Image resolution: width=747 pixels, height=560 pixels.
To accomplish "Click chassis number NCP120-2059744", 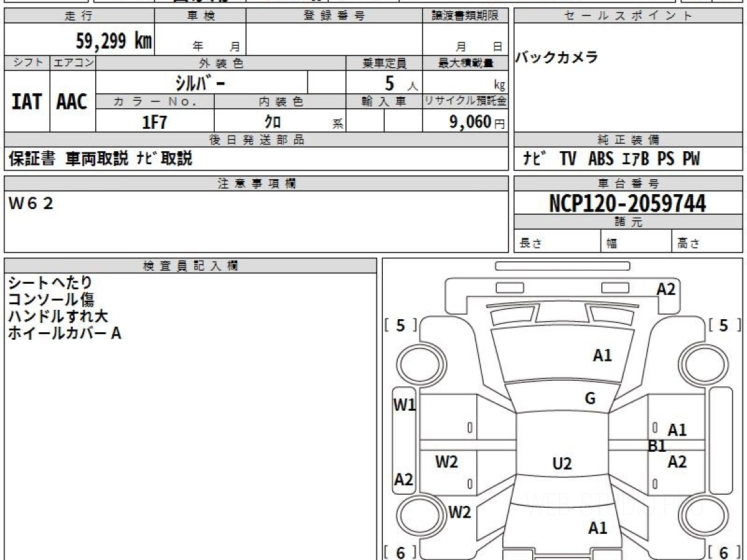I will pyautogui.click(x=627, y=203).
